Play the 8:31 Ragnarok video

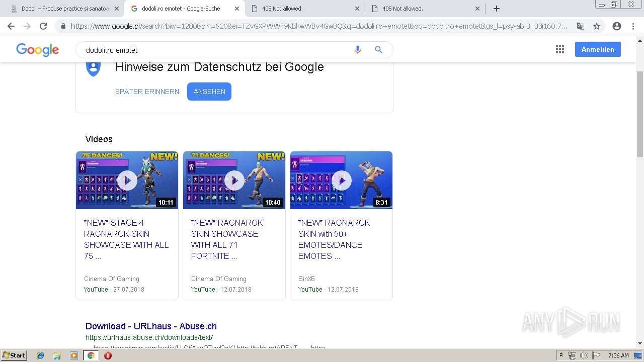[341, 180]
